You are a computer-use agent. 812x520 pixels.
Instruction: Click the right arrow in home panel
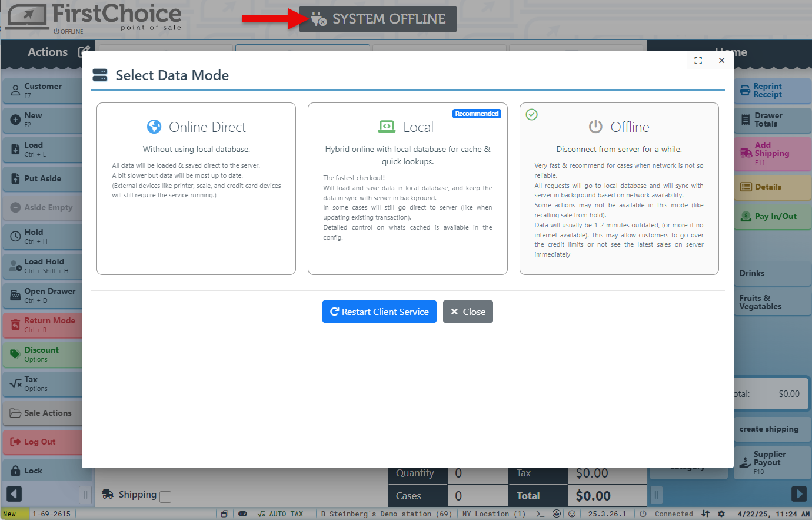pos(798,493)
